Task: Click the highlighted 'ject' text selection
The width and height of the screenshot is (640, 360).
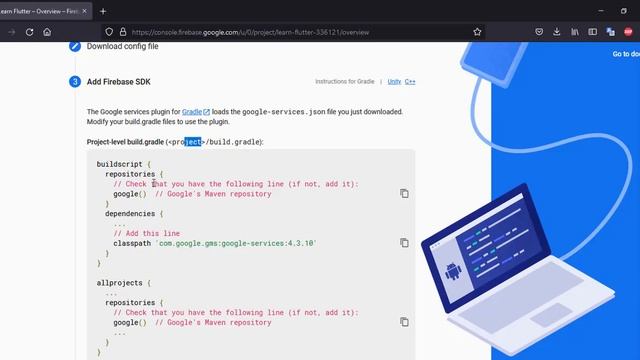Action: pos(193,142)
